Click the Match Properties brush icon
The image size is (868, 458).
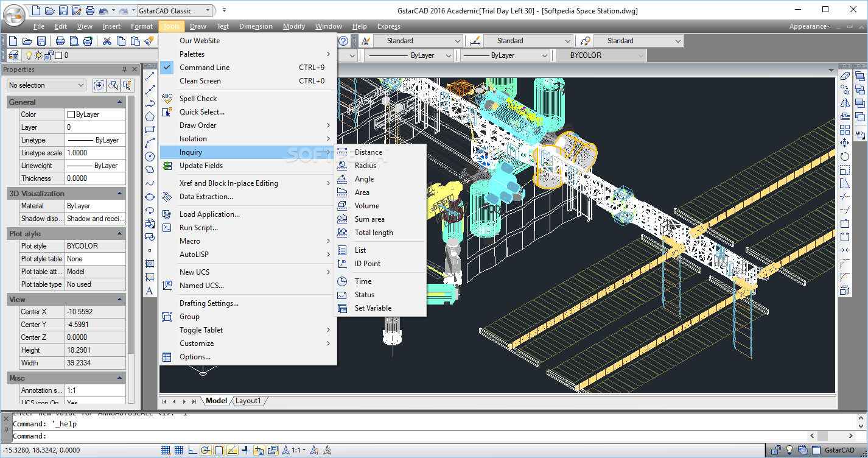tap(149, 41)
